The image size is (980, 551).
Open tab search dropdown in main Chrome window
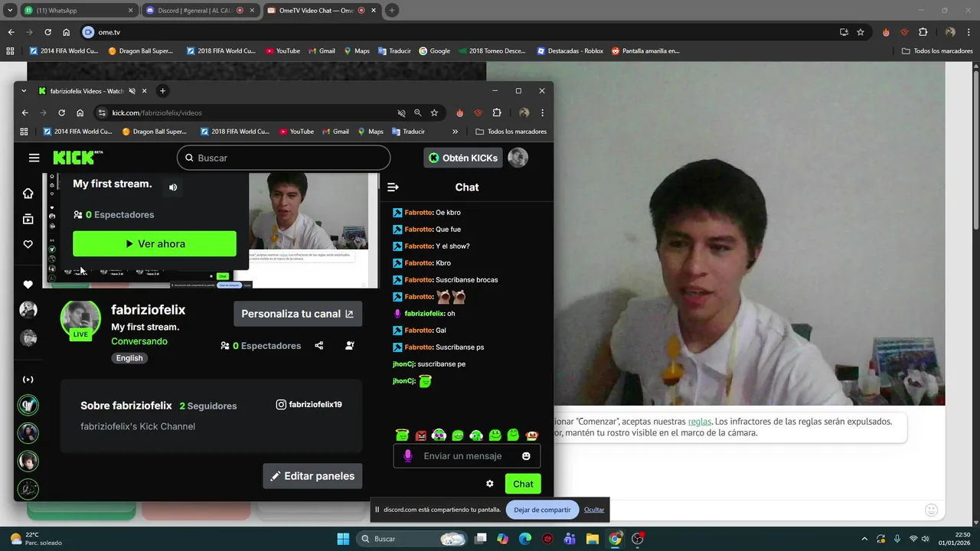coord(9,11)
